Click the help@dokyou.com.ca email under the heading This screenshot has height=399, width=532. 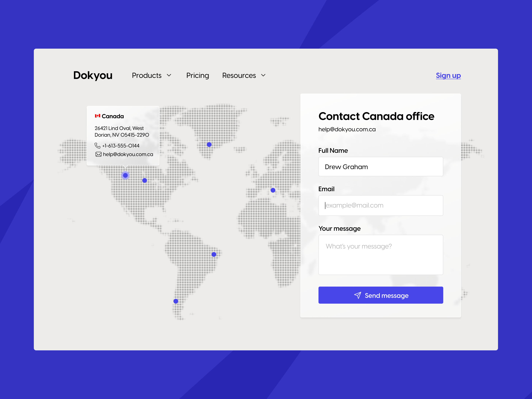pos(347,129)
